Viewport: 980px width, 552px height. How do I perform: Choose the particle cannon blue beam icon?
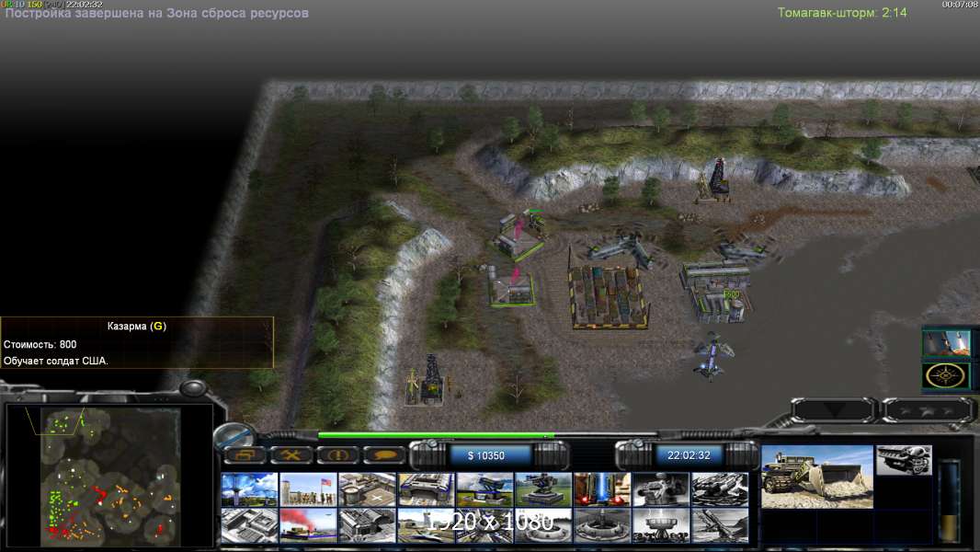[x=602, y=489]
